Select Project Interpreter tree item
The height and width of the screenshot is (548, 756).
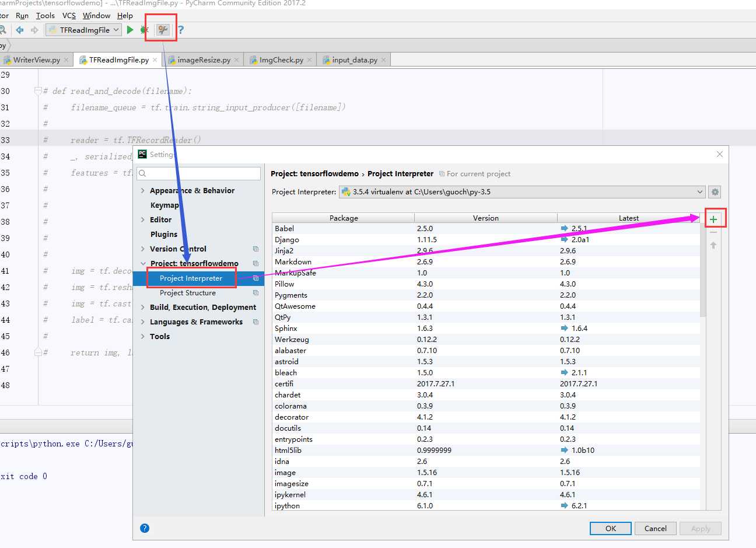[x=191, y=278]
